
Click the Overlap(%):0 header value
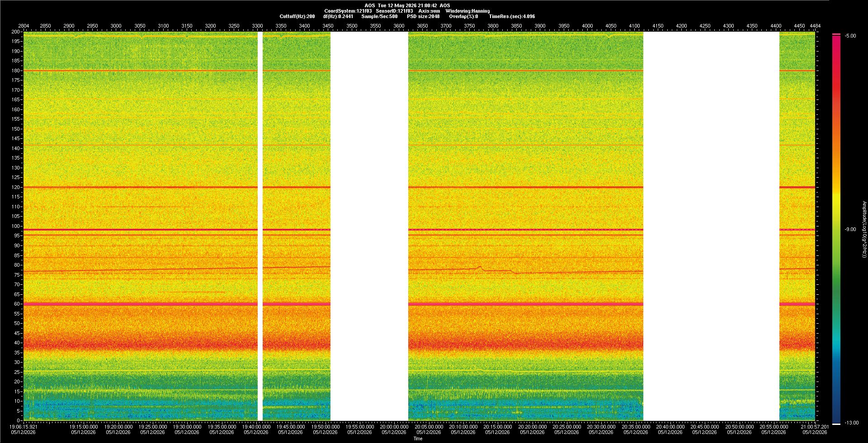[463, 16]
